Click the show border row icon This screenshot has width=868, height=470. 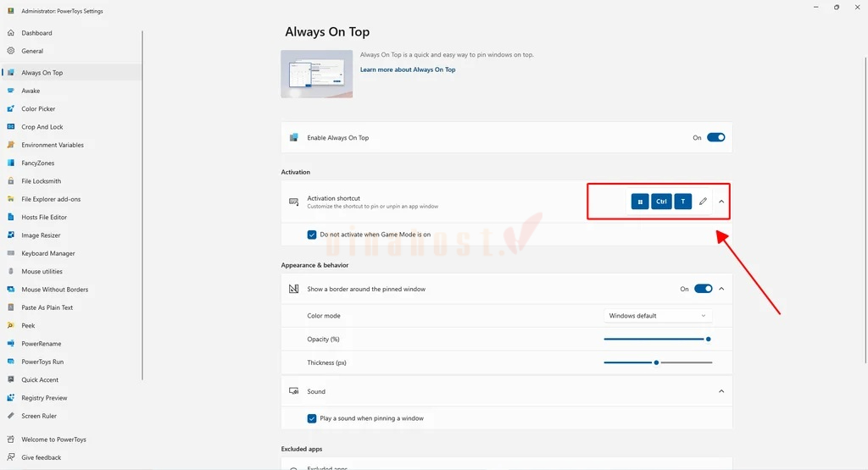tap(294, 289)
